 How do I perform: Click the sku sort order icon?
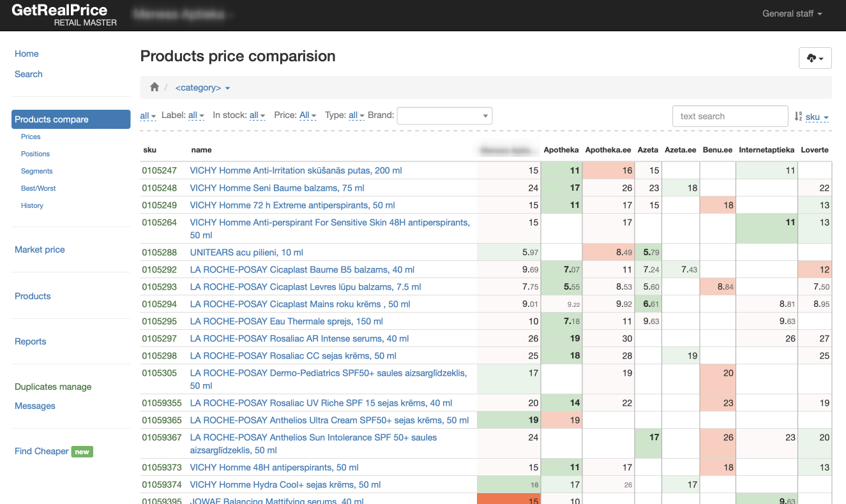[x=798, y=116]
